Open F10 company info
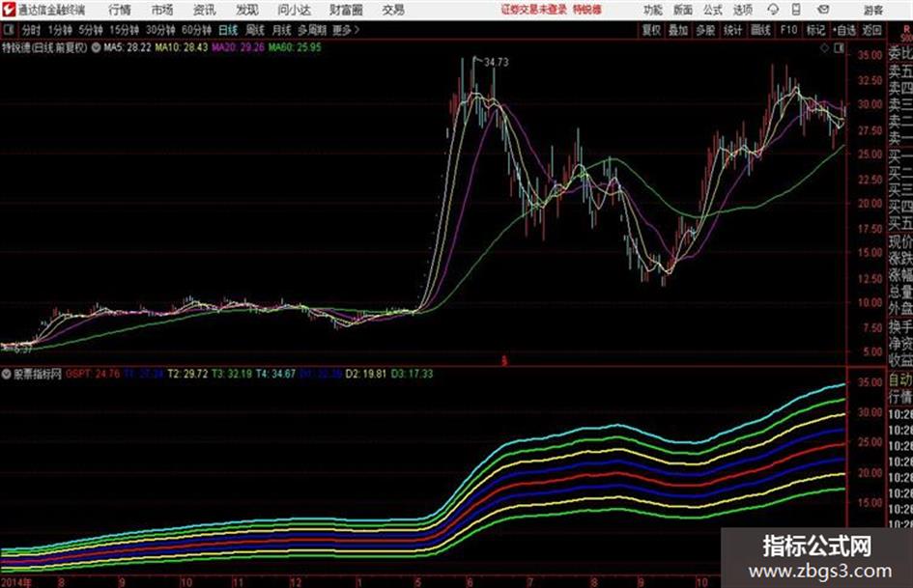The height and width of the screenshot is (588, 913). coord(788,30)
